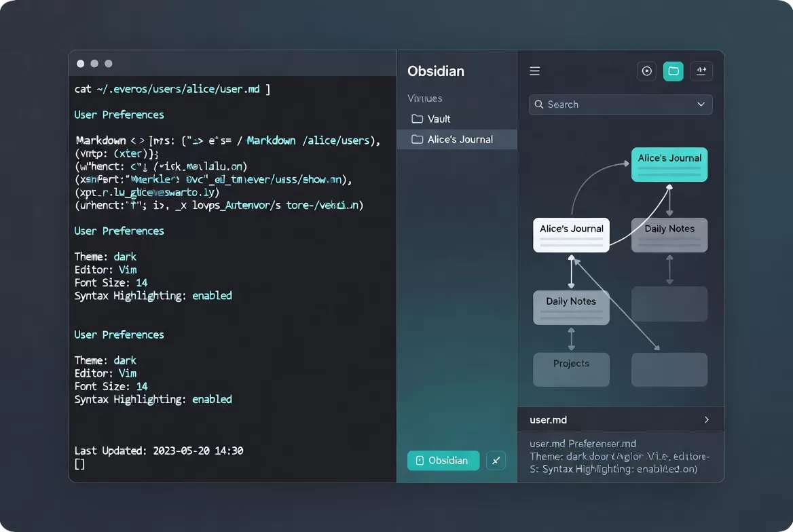Open the Vault folder

(457, 119)
